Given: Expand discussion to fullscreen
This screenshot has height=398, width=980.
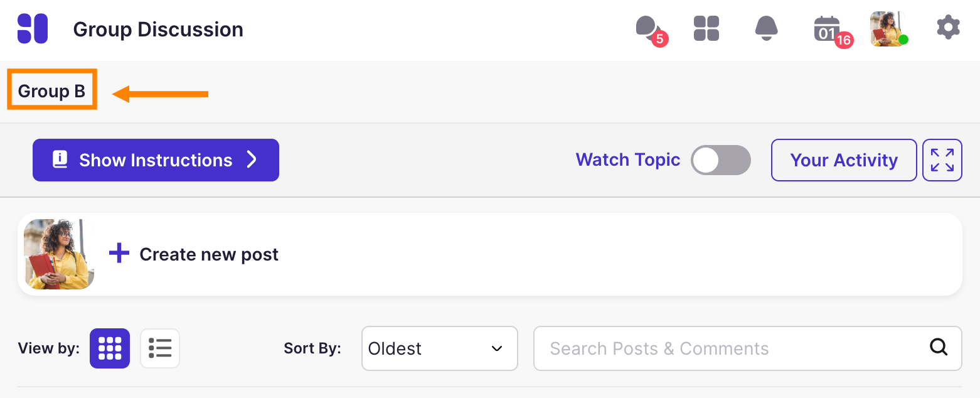Looking at the screenshot, I should tap(942, 160).
